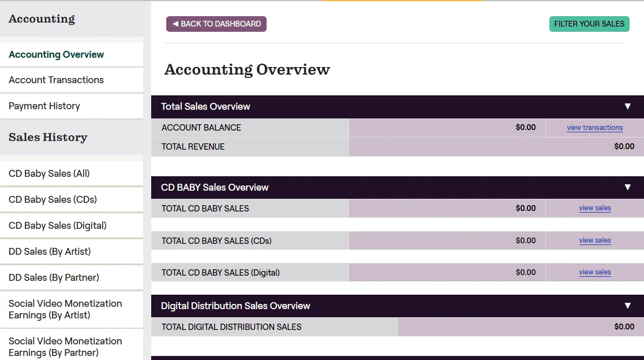This screenshot has width=644, height=360.
Task: Click the Accounting sidebar heading
Action: point(42,19)
